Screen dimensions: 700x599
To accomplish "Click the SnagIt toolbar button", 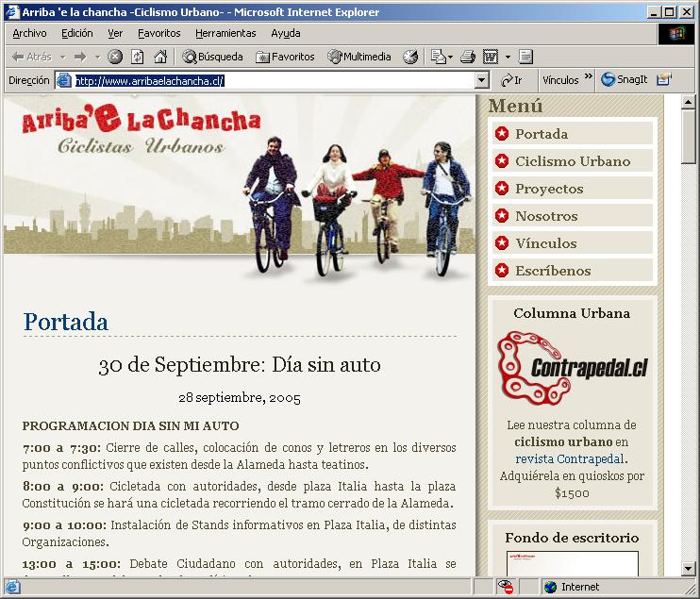I will 624,80.
